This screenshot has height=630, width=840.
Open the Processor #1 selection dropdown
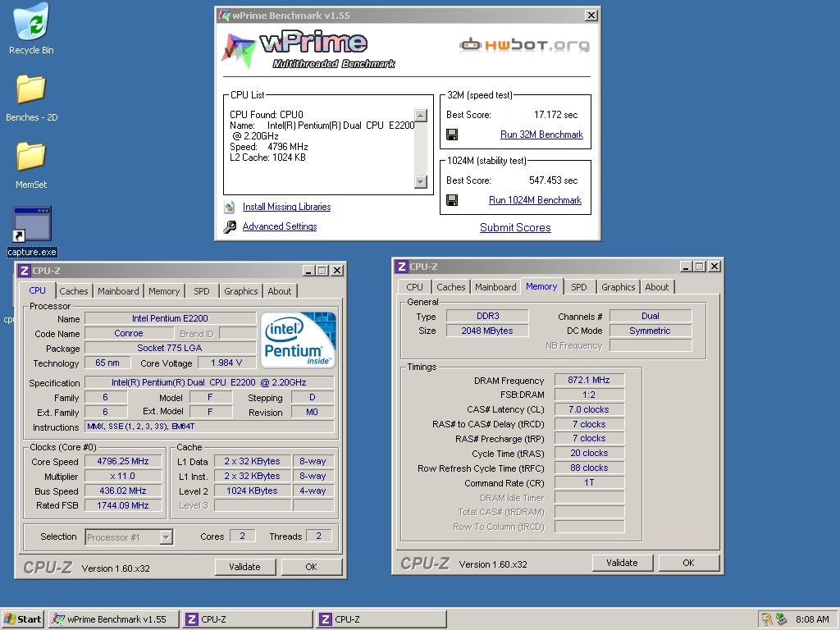coord(167,536)
